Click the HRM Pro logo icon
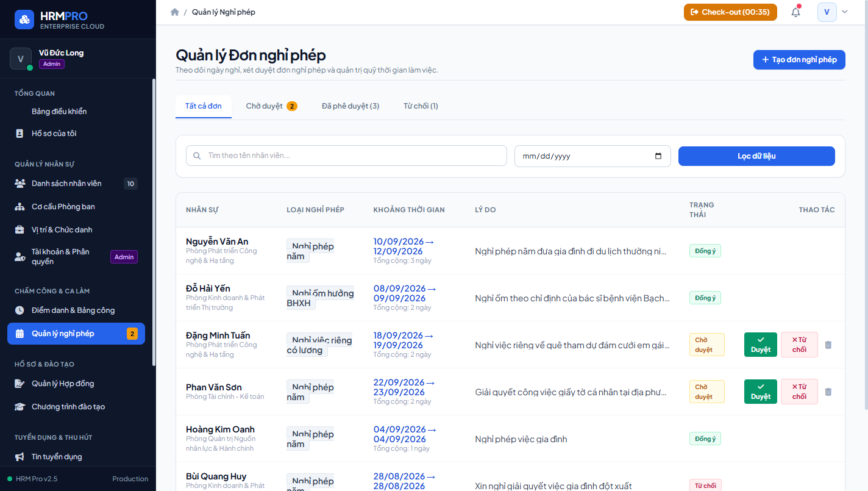868x491 pixels. [x=24, y=20]
